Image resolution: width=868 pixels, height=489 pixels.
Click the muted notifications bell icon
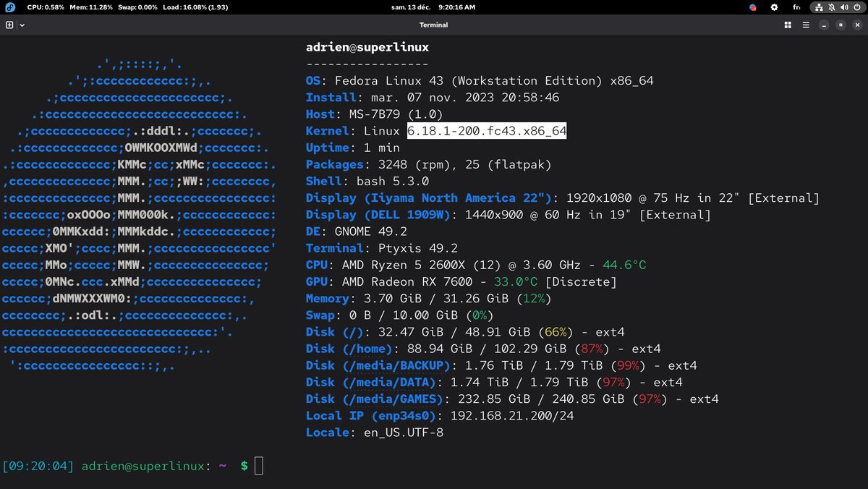(831, 7)
